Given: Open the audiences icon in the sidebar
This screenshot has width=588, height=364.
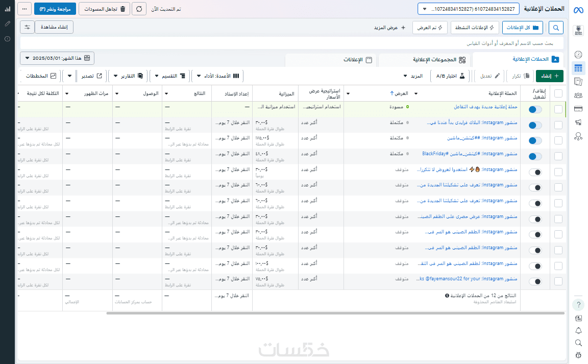Looking at the screenshot, I should [578, 95].
